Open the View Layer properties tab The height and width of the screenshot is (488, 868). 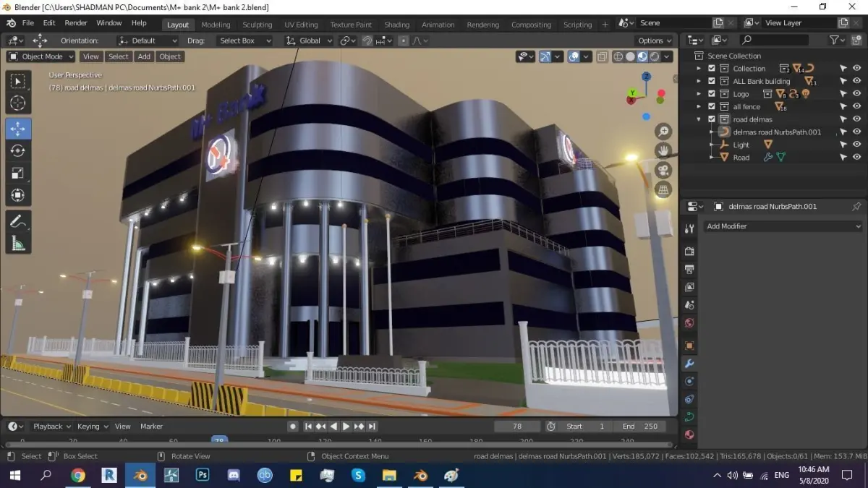pyautogui.click(x=689, y=287)
